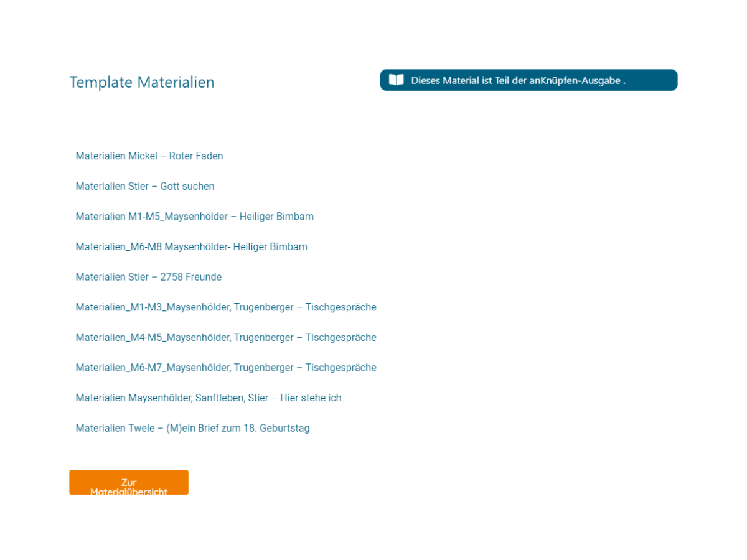Open 'Materialien Mickel – Roter Faden' link
This screenshot has height=560, width=747.
149,156
